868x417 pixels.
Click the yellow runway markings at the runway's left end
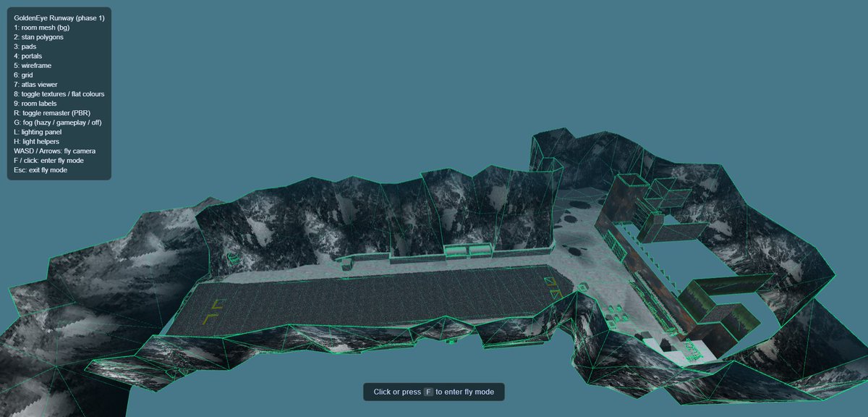tap(216, 310)
